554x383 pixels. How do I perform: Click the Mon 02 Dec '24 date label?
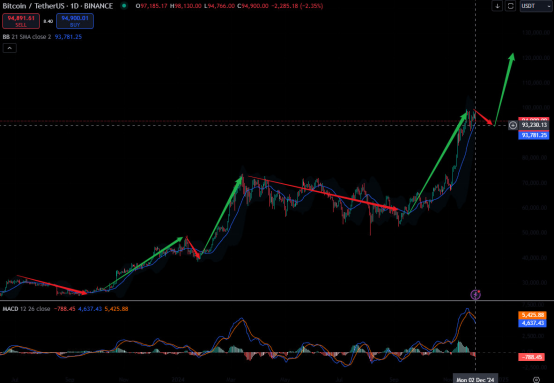(x=475, y=380)
